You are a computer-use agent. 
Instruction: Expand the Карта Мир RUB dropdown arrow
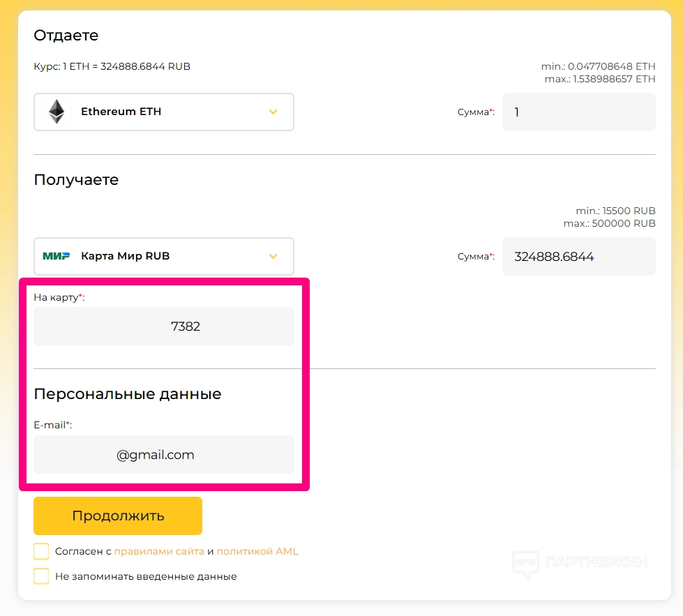(273, 256)
